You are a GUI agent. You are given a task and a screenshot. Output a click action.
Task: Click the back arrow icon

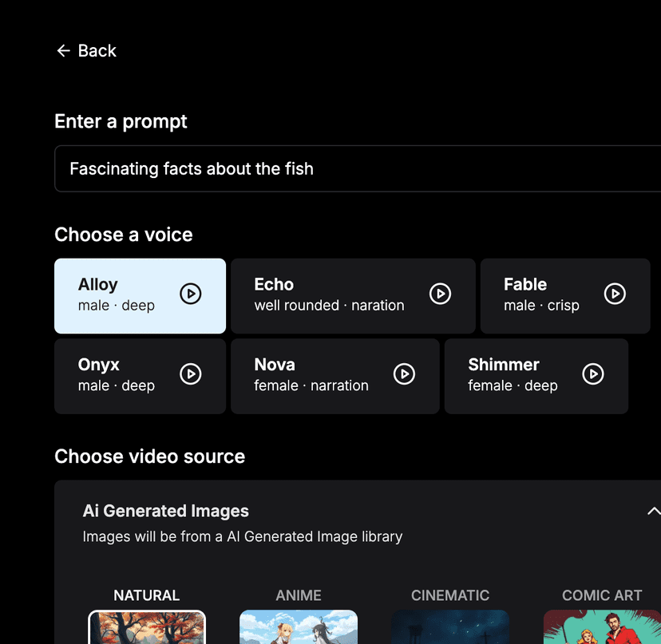[x=63, y=51]
